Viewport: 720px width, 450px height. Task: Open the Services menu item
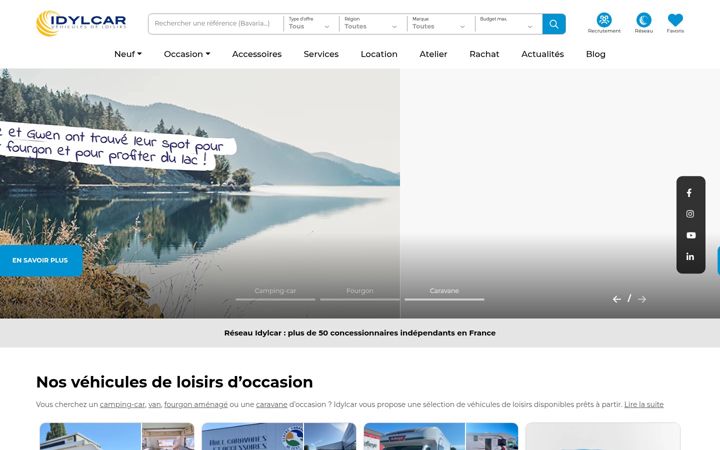321,54
